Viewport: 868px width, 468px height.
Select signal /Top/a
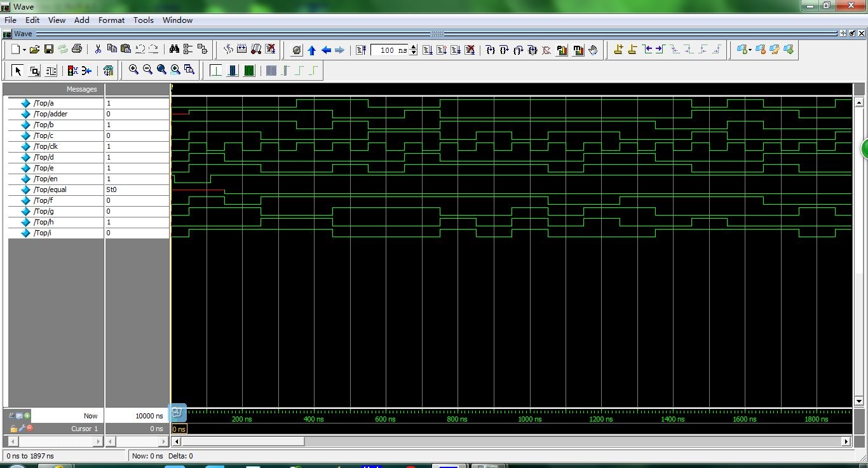pos(44,103)
